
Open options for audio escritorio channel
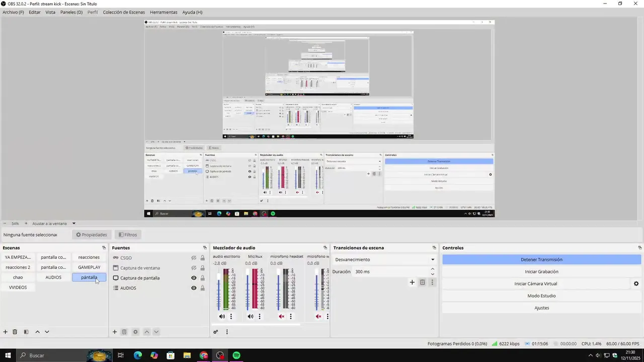pos(231,316)
